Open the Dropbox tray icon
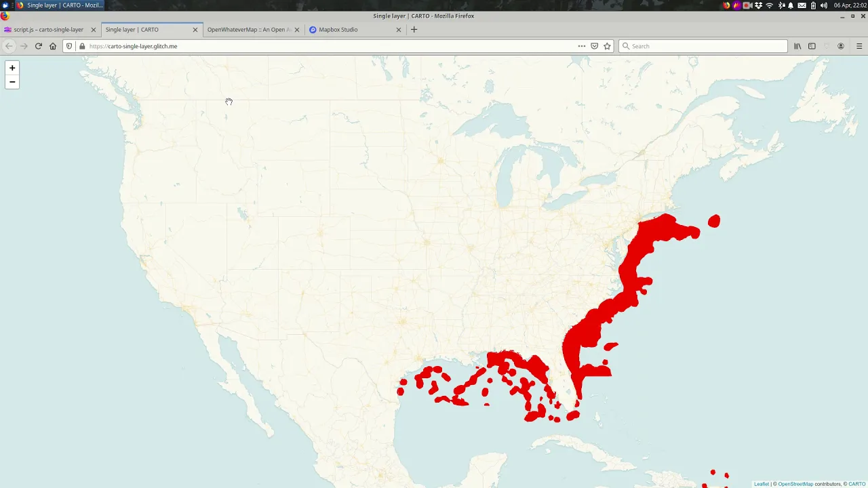 (x=758, y=5)
